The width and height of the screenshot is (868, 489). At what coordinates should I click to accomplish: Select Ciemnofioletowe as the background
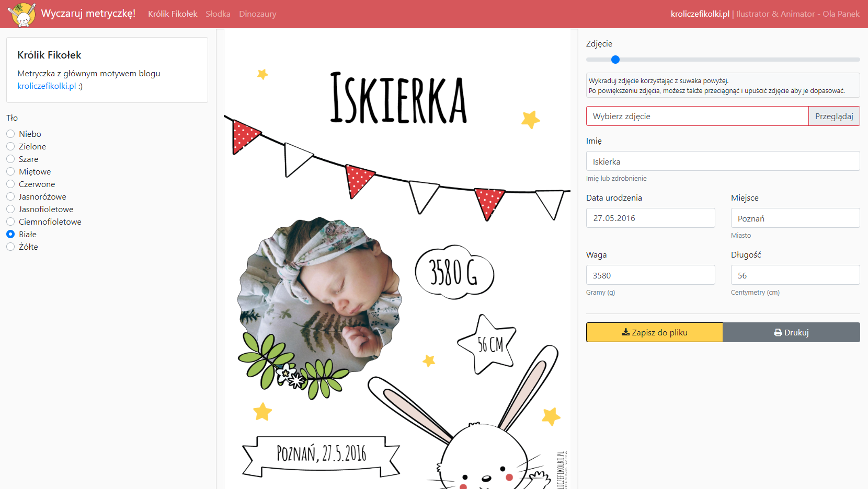tap(10, 222)
